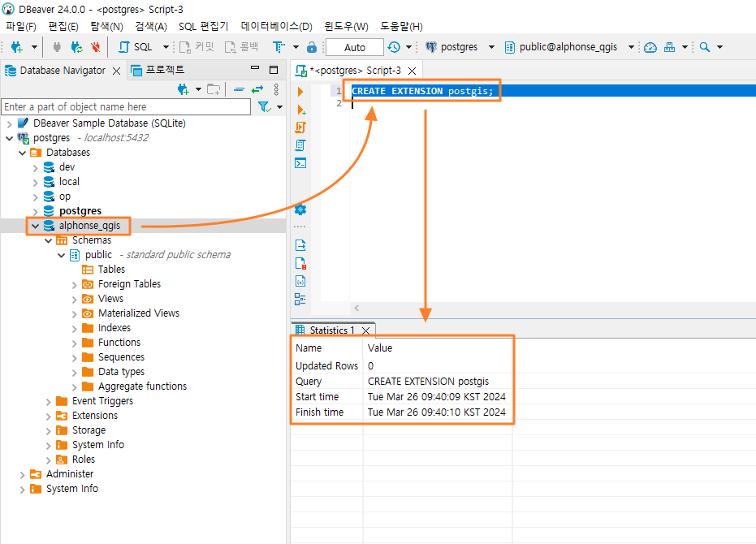Collapse the public schema node
This screenshot has width=756, height=544.
pyautogui.click(x=61, y=255)
